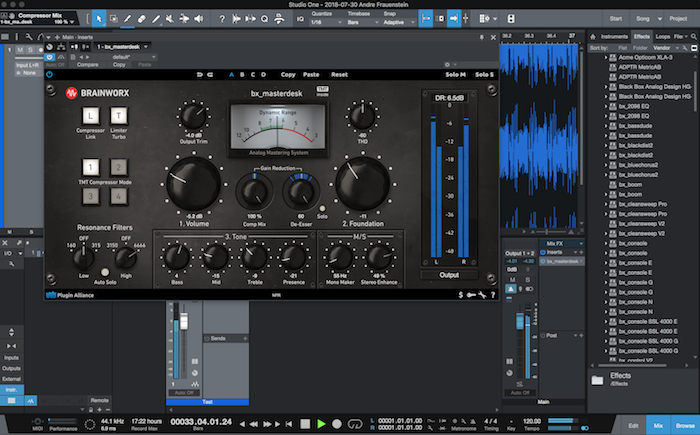Screen dimensions: 700x435
Task: Select the Bend tool
Action: click(184, 19)
